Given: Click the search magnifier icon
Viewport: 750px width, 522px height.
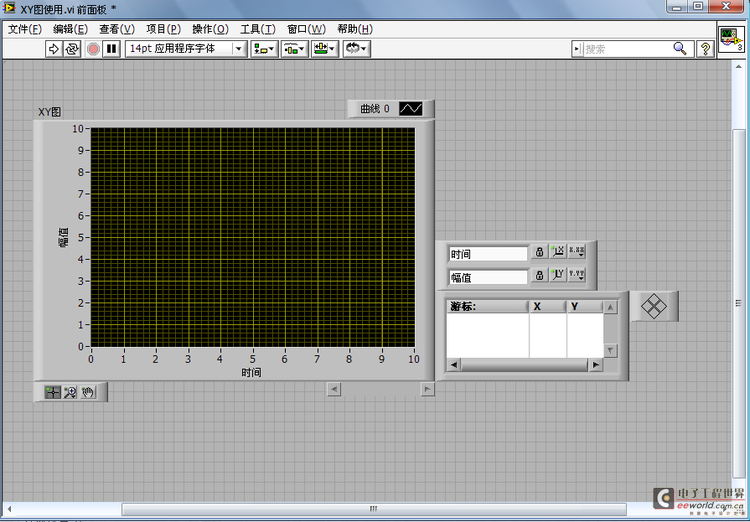Looking at the screenshot, I should point(680,48).
